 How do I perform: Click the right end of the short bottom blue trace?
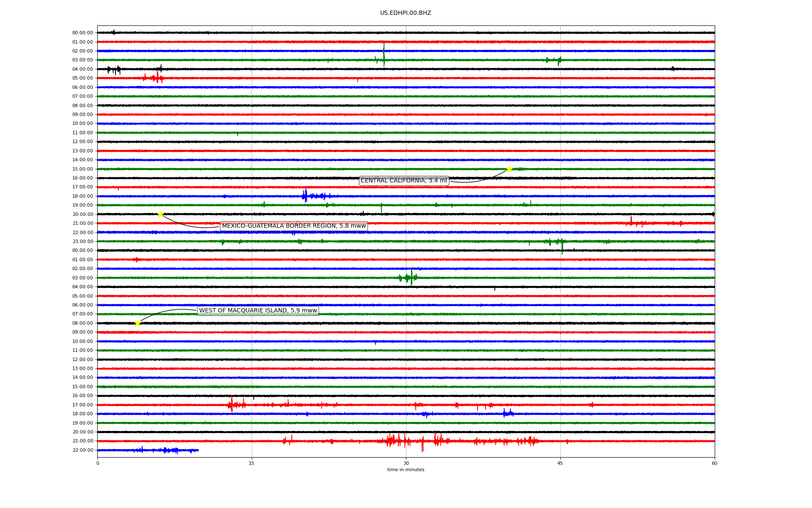tap(198, 450)
